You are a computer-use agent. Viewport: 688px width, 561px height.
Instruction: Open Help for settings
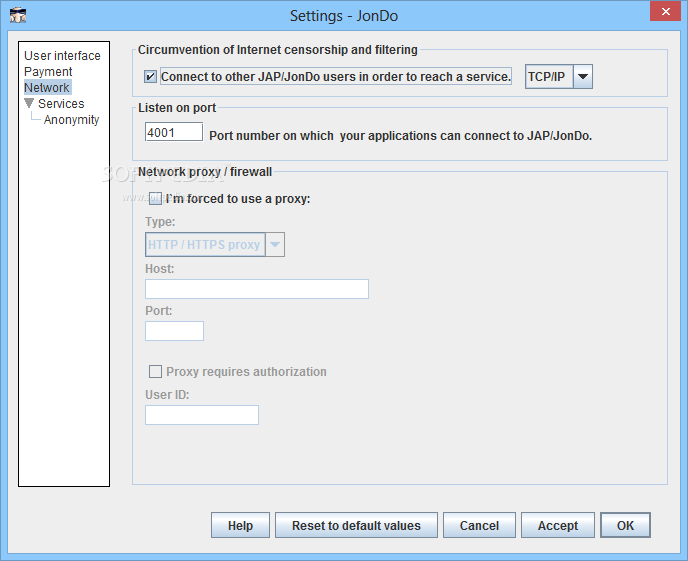point(240,525)
